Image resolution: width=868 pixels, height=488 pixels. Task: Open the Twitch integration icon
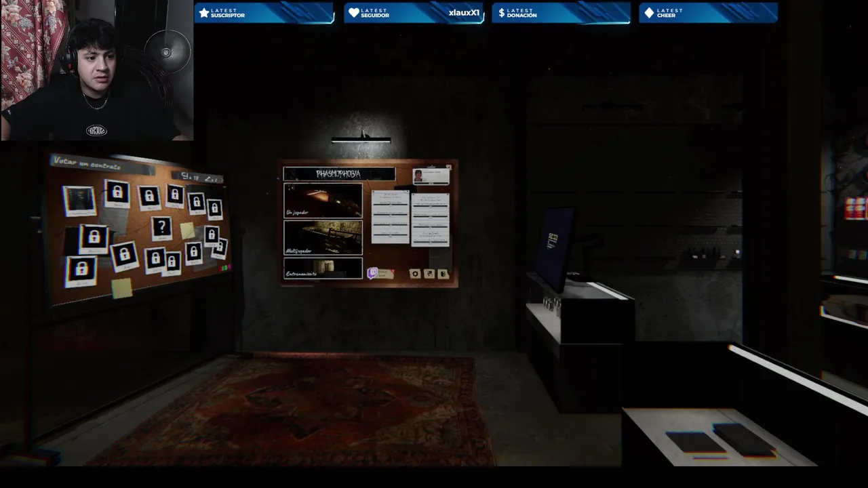pyautogui.click(x=372, y=273)
